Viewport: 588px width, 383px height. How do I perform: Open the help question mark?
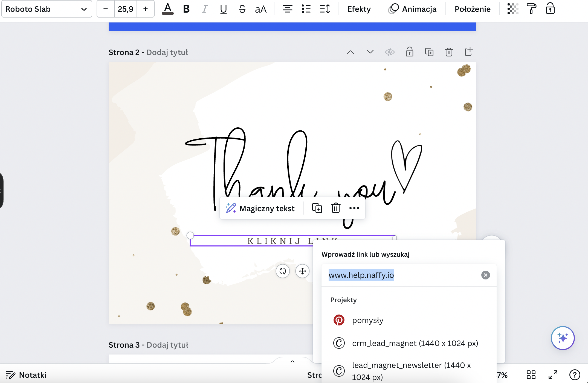coord(575,375)
